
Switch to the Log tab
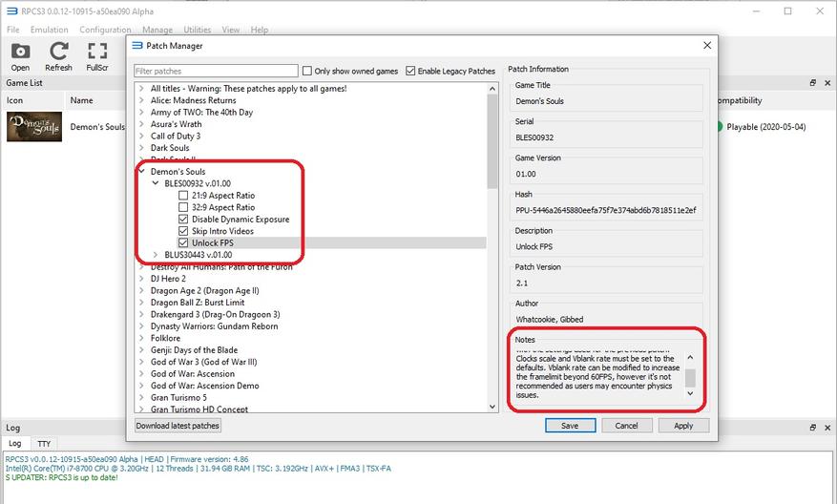[x=15, y=443]
